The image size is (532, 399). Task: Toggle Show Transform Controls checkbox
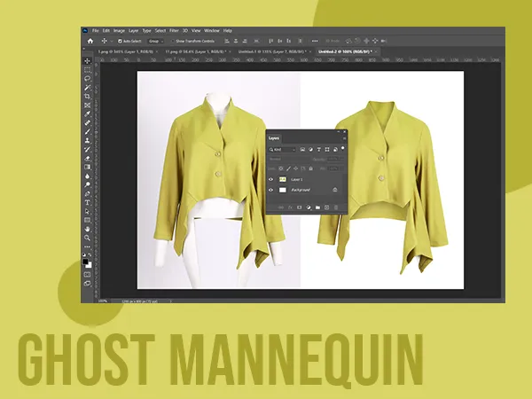click(x=172, y=41)
